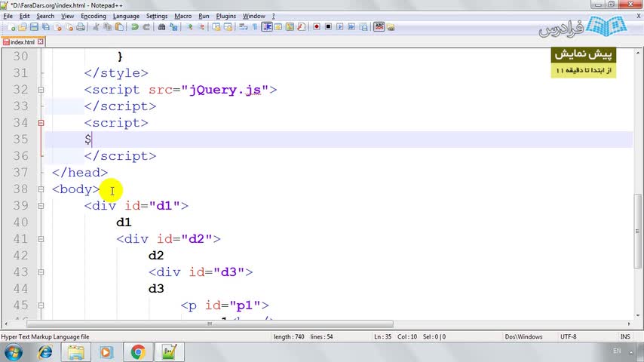Open the Settings menu
Image resolution: width=644 pixels, height=362 pixels.
coord(157,16)
